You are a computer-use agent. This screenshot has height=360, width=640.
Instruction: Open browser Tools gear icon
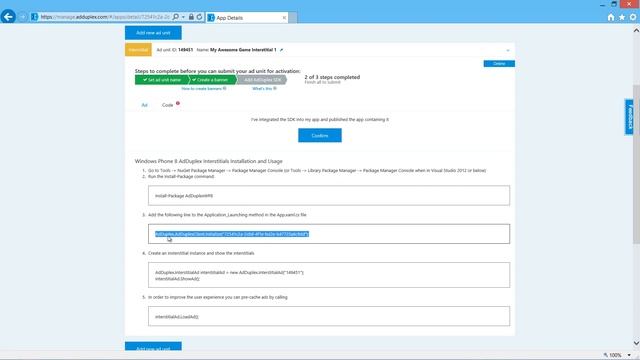pyautogui.click(x=633, y=17)
